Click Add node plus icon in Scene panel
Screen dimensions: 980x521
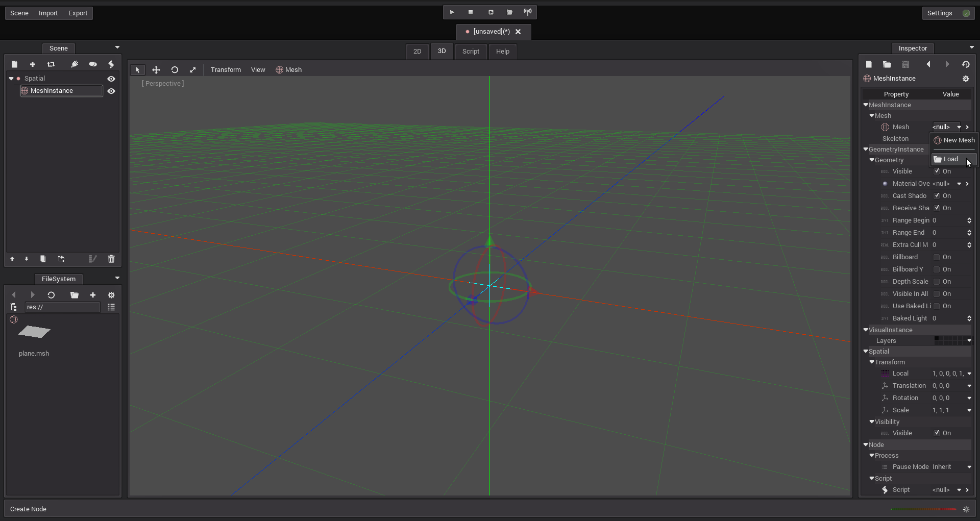(x=33, y=64)
